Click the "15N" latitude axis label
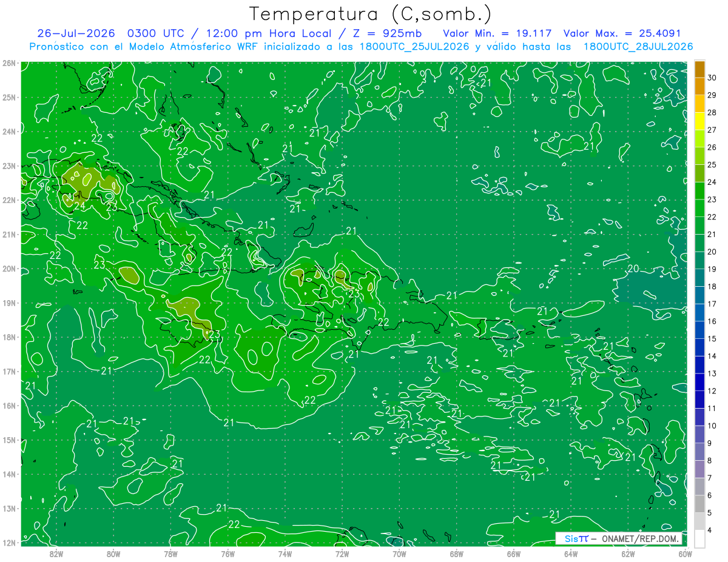Viewport: 728px width, 562px height. coord(9,440)
